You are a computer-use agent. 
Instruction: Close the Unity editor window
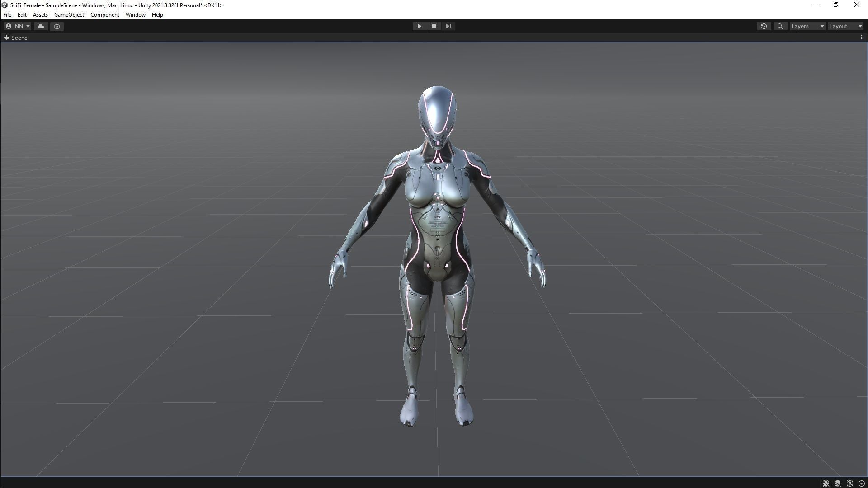856,5
